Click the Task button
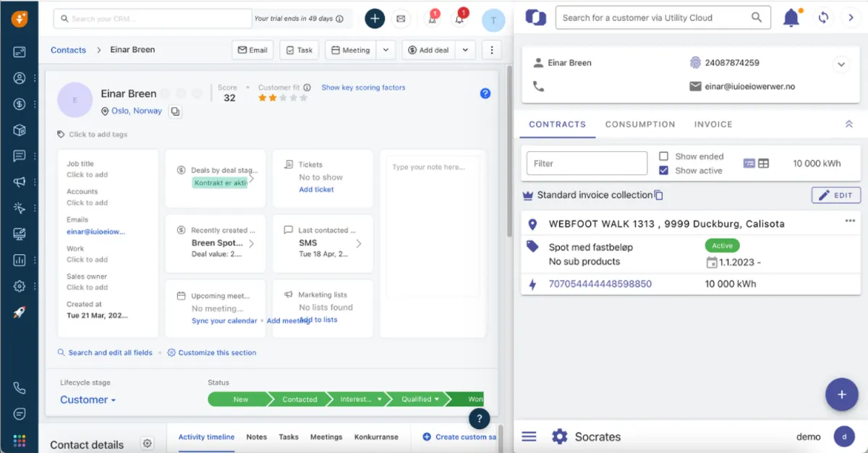This screenshot has height=453, width=868. point(299,50)
